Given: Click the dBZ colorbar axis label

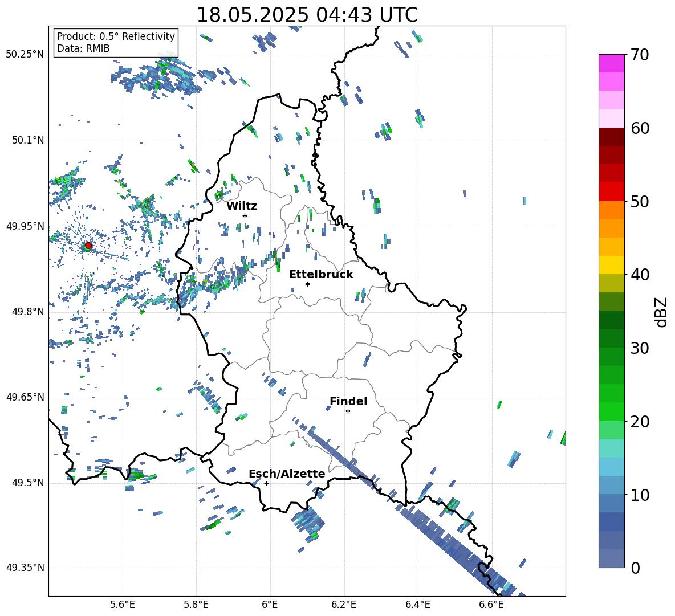Looking at the screenshot, I should pyautogui.click(x=662, y=312).
